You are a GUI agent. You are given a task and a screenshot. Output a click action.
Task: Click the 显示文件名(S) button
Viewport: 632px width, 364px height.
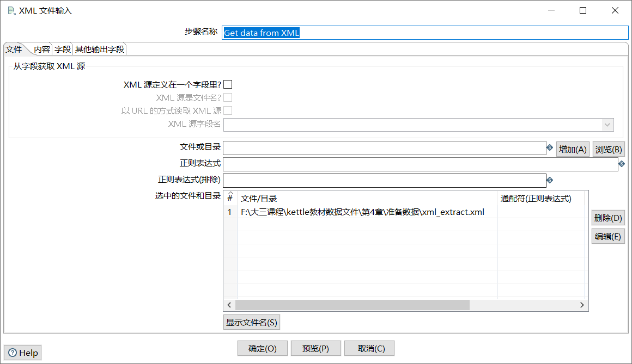[x=252, y=322]
